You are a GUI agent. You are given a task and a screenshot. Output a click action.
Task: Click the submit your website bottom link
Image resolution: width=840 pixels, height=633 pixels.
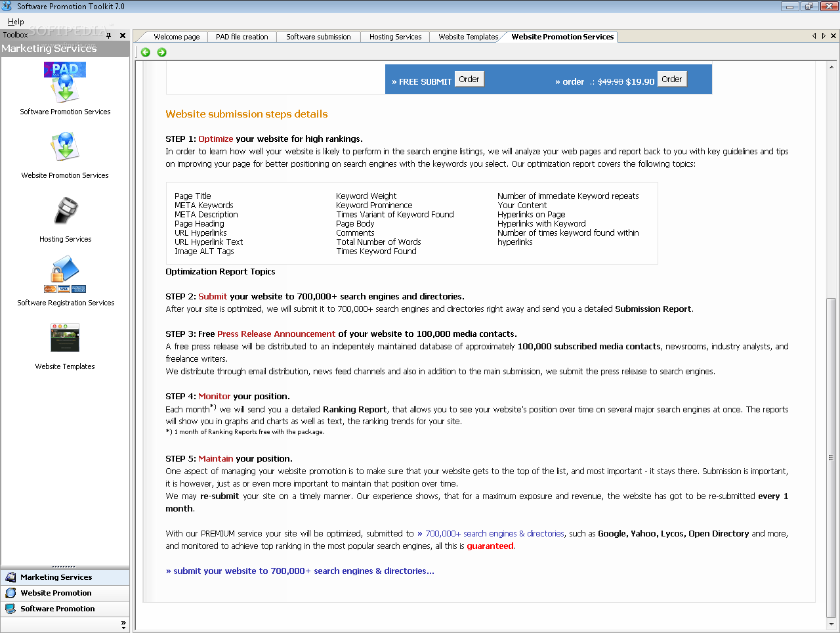300,571
